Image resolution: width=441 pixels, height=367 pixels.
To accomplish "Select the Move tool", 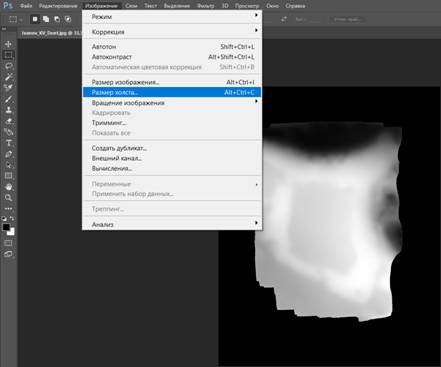I will coord(8,44).
